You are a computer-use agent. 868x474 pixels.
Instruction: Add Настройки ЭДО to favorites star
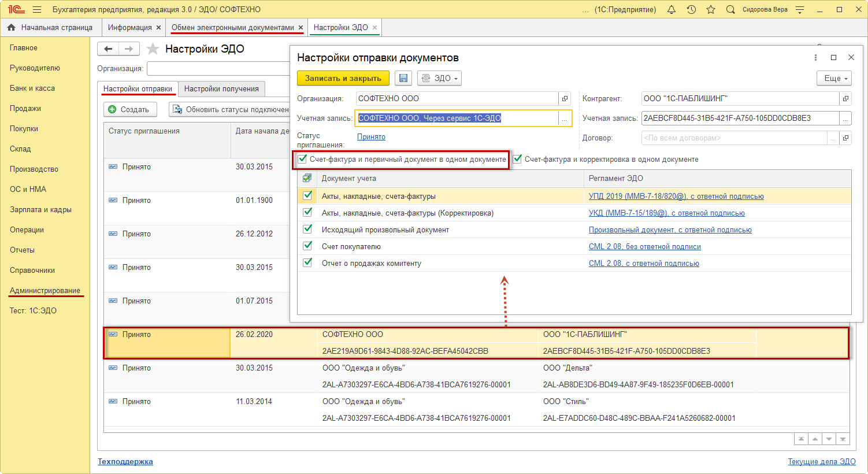(153, 49)
